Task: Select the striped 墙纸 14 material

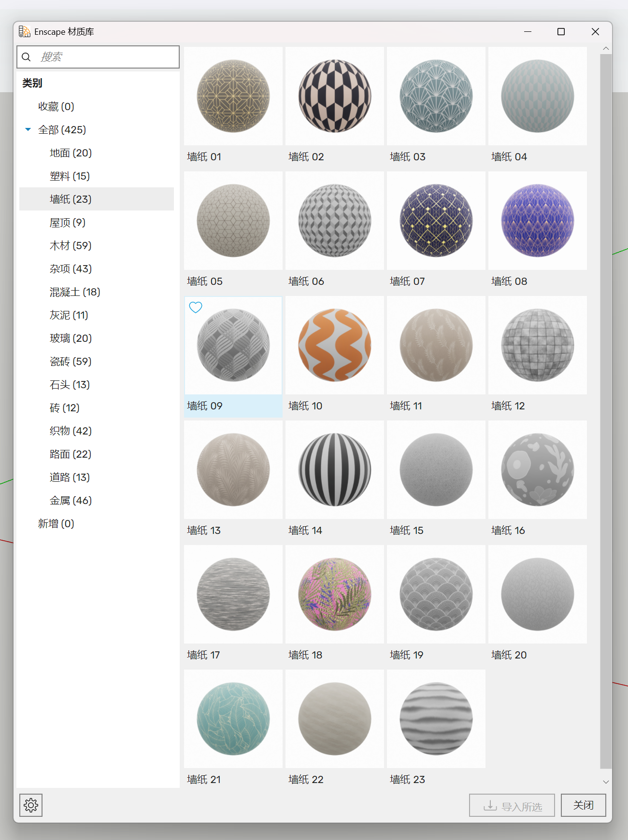Action: pyautogui.click(x=334, y=470)
